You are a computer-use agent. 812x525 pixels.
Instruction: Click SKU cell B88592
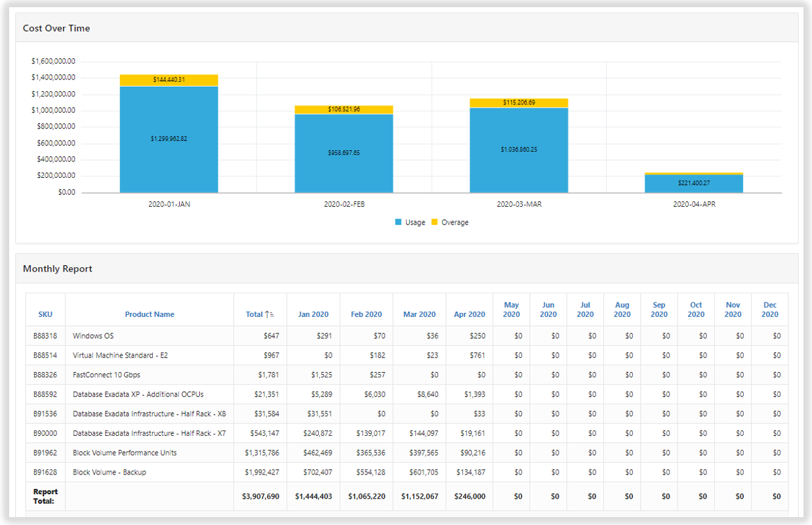pyautogui.click(x=45, y=394)
